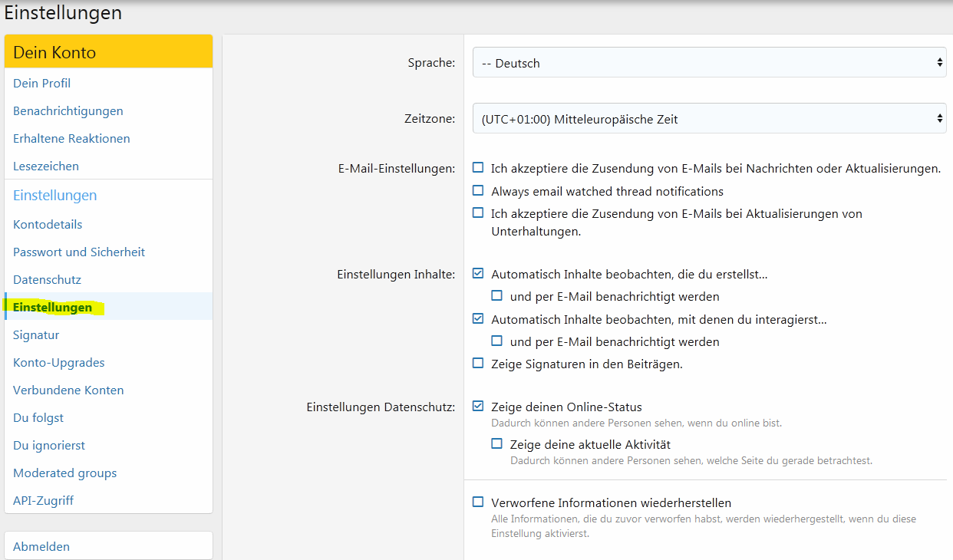This screenshot has width=953, height=560.
Task: Open the Sprache dropdown
Action: click(x=709, y=63)
